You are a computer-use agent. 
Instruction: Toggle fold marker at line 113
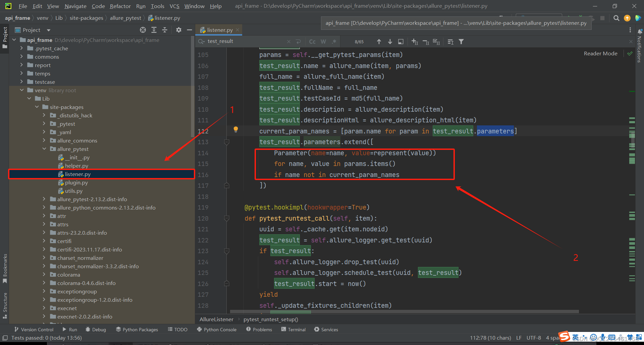[227, 142]
